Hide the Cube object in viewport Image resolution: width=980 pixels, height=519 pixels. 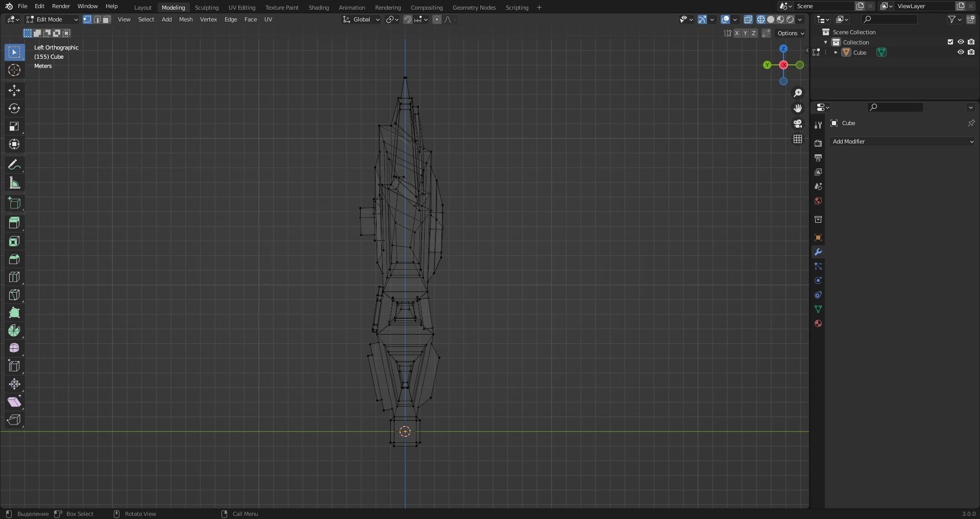960,52
